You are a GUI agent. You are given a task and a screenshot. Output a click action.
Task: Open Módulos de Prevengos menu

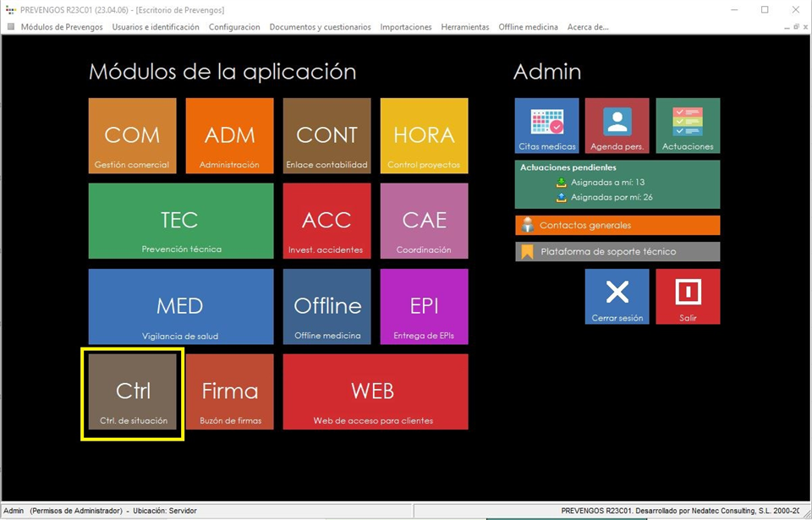click(x=62, y=27)
